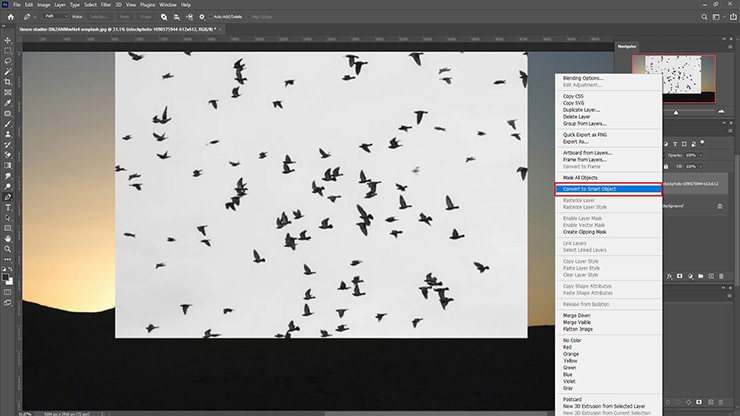
Task: Open the Navigator panel menu
Action: (730, 47)
